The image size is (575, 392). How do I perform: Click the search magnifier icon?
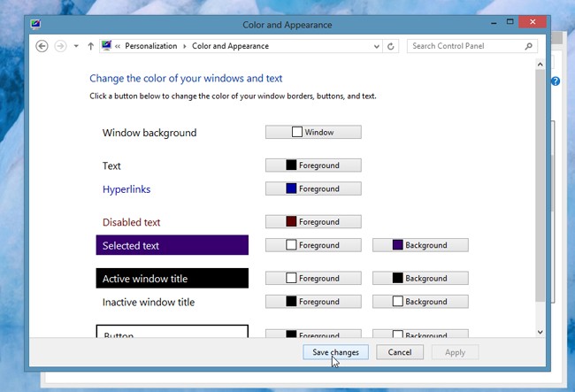[528, 46]
